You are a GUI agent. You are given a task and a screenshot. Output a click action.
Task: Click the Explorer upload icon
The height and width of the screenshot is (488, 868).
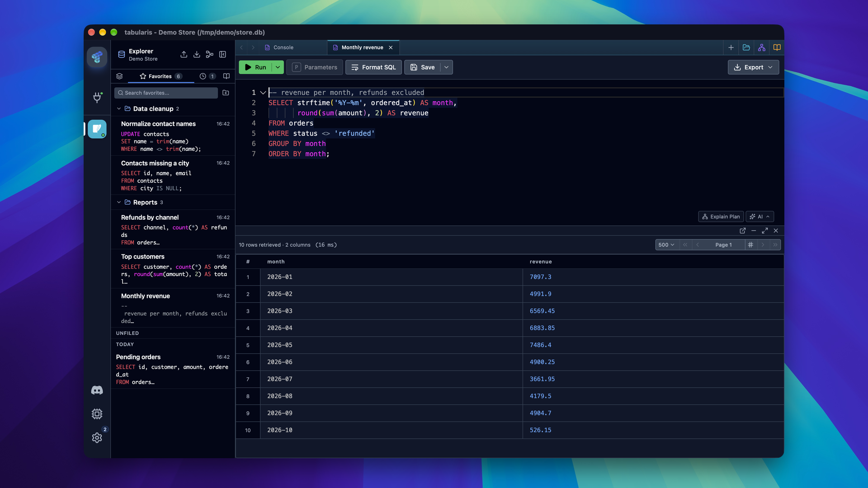pos(184,54)
